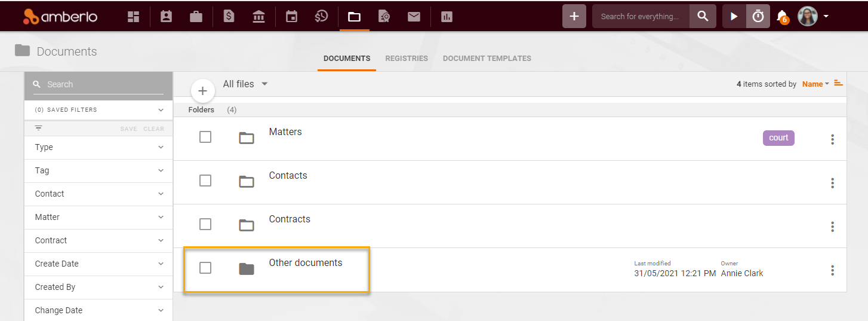
Task: Open the Documents folder icon in top bar
Action: [354, 17]
